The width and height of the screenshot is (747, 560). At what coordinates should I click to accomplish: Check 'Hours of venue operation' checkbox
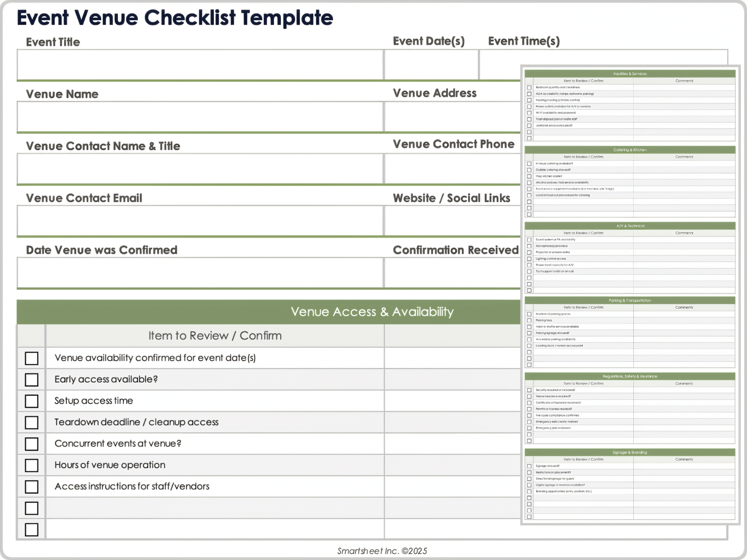(32, 465)
